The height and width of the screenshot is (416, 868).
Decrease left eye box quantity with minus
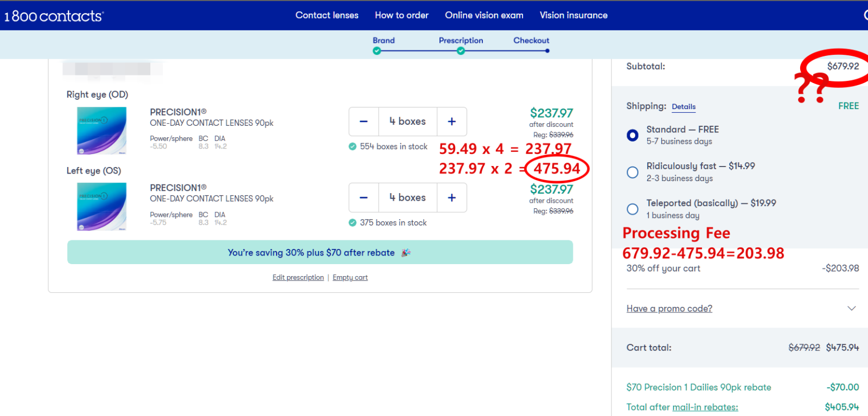click(363, 197)
